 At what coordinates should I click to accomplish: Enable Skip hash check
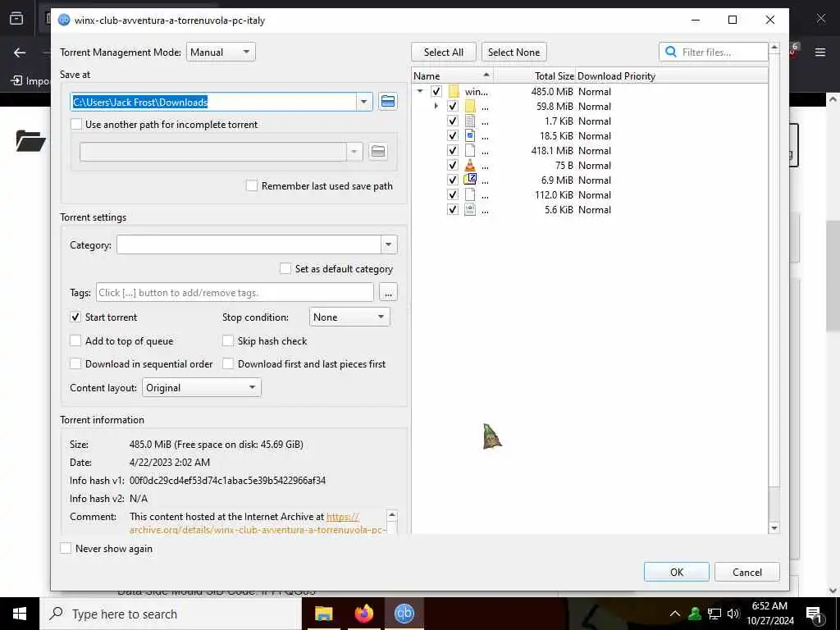pyautogui.click(x=228, y=340)
